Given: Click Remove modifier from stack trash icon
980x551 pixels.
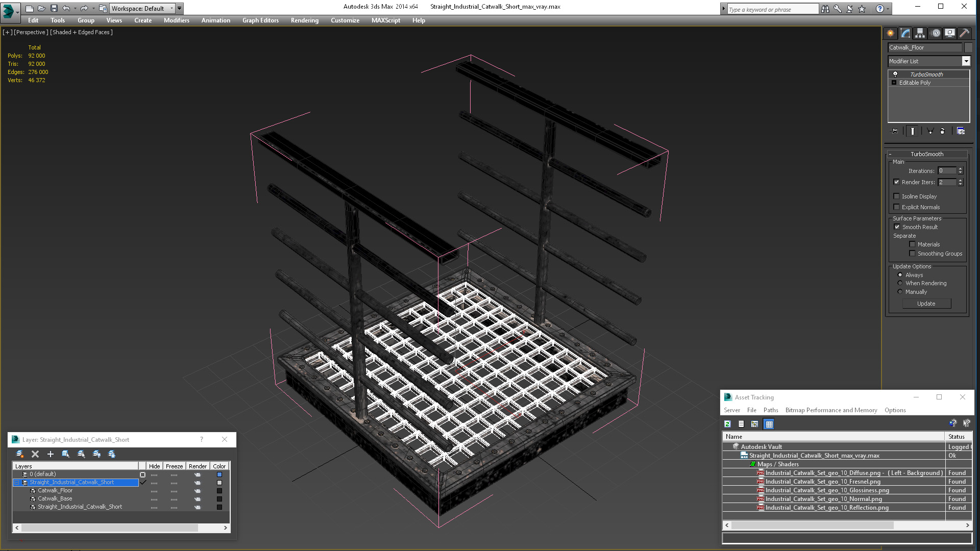Looking at the screenshot, I should [942, 131].
